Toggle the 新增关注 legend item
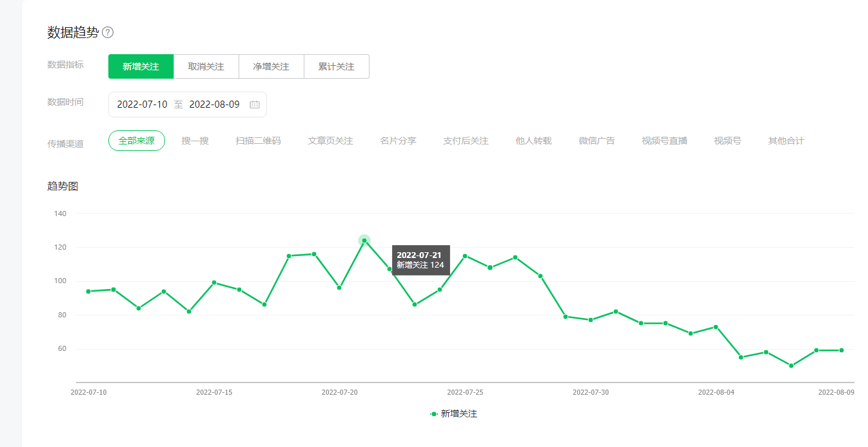The image size is (868, 447). (453, 414)
